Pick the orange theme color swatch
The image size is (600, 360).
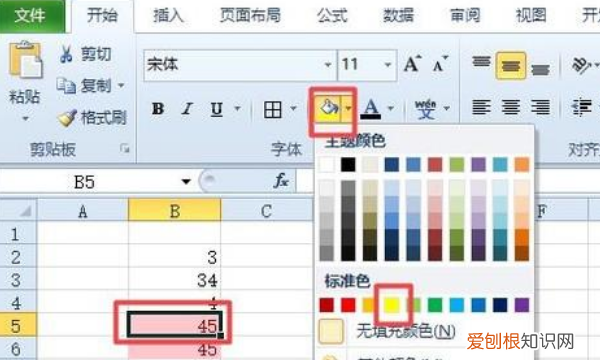coord(522,165)
